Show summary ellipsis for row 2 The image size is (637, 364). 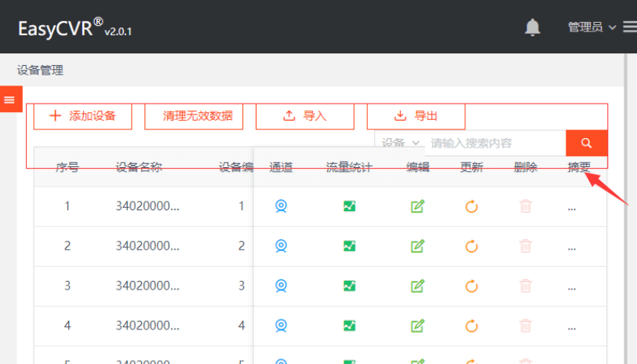[x=572, y=246]
